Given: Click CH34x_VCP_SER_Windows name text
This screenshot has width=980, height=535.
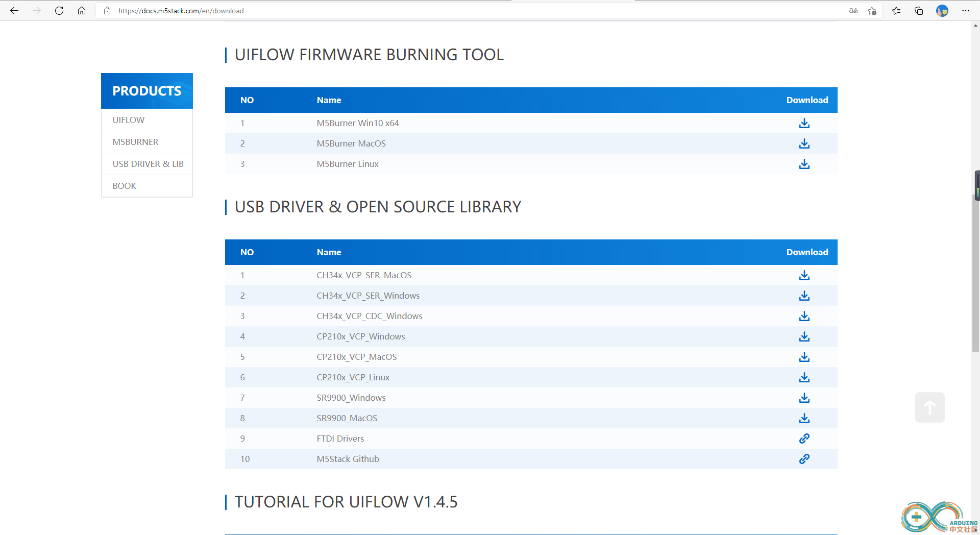Looking at the screenshot, I should tap(368, 296).
